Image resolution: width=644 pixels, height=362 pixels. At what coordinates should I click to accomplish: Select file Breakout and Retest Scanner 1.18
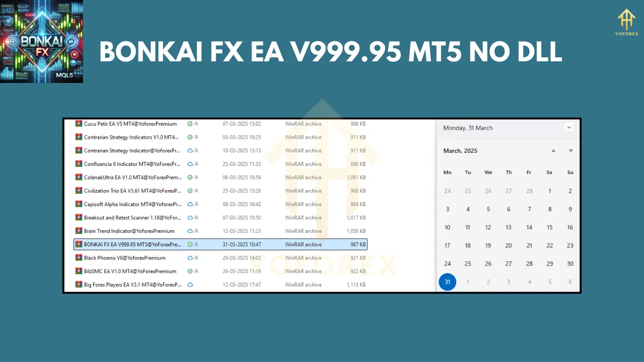132,218
